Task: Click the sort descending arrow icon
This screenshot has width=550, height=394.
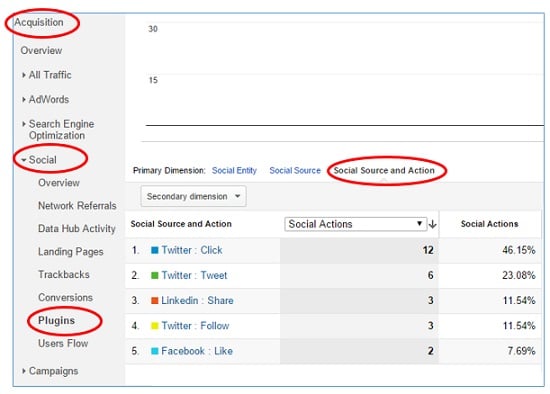Action: pyautogui.click(x=432, y=224)
